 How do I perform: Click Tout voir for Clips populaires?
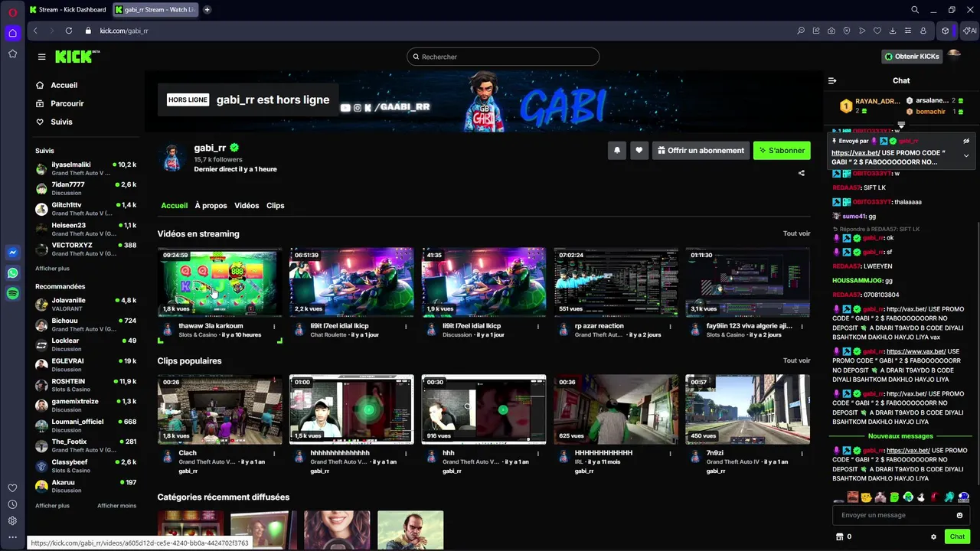796,360
